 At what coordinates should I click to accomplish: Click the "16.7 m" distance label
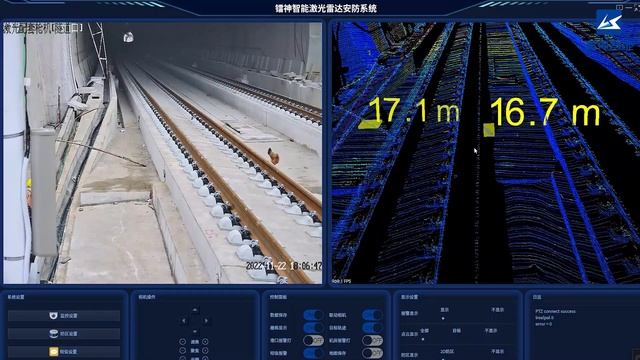pos(545,112)
